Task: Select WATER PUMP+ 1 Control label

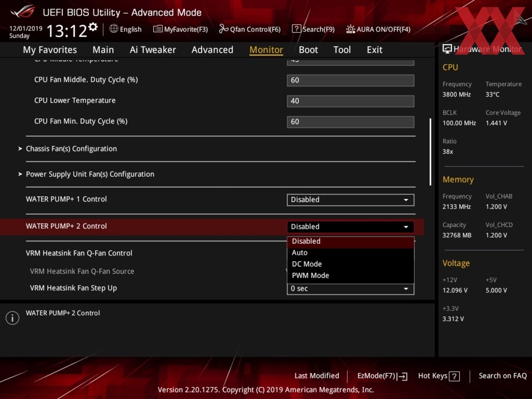Action: coord(66,199)
